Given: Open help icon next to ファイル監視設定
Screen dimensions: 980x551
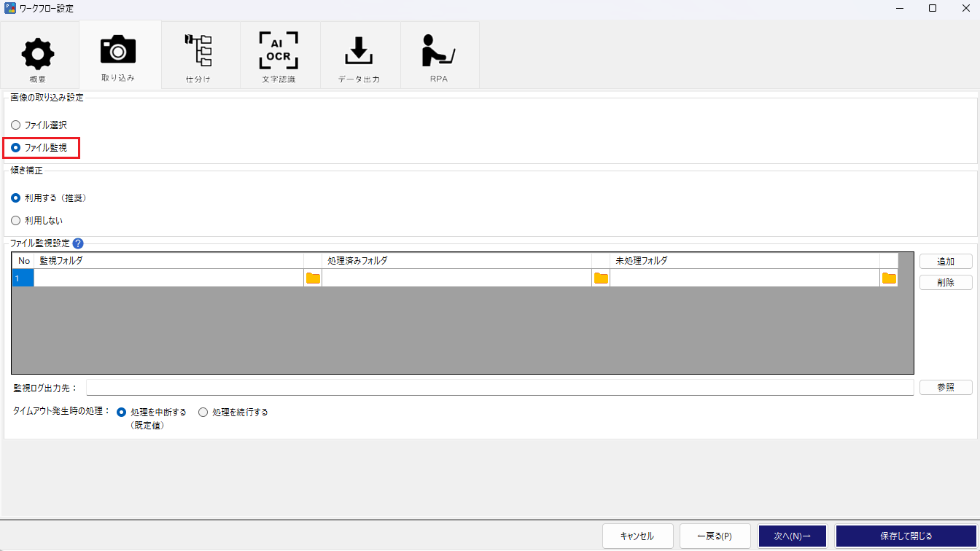Looking at the screenshot, I should [78, 243].
